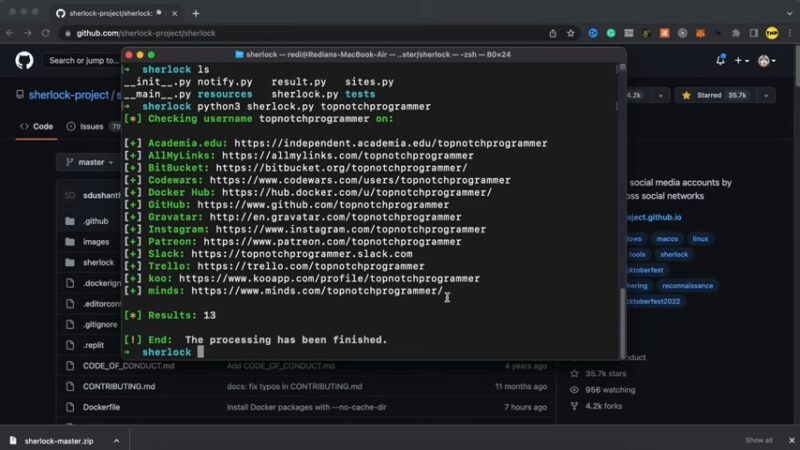Go back with browser back arrow
The width and height of the screenshot is (800, 450).
[x=10, y=33]
